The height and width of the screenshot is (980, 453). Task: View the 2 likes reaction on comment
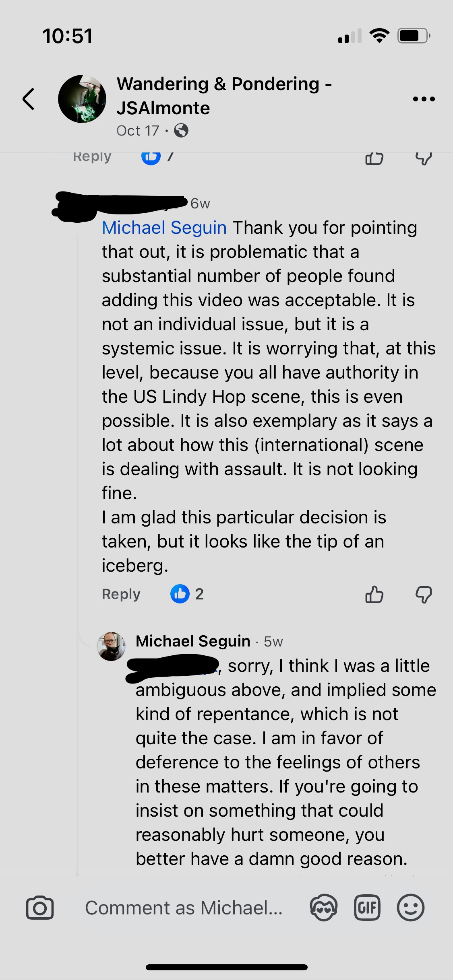(x=187, y=594)
